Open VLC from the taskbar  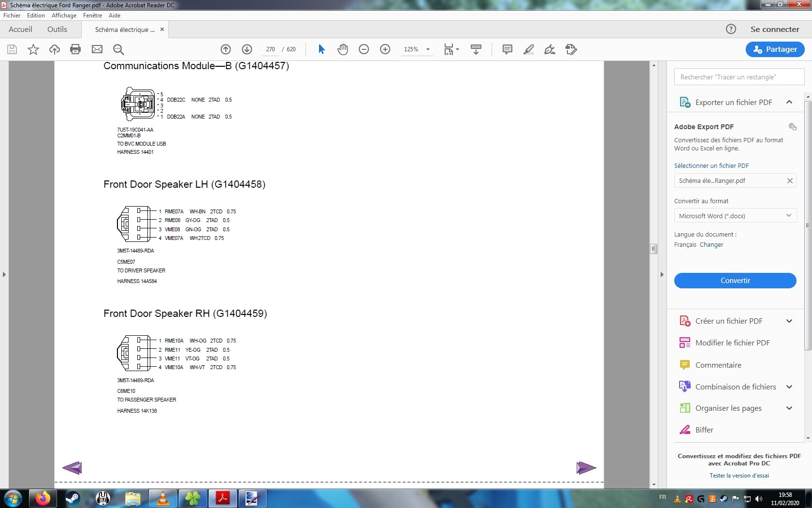coord(163,498)
